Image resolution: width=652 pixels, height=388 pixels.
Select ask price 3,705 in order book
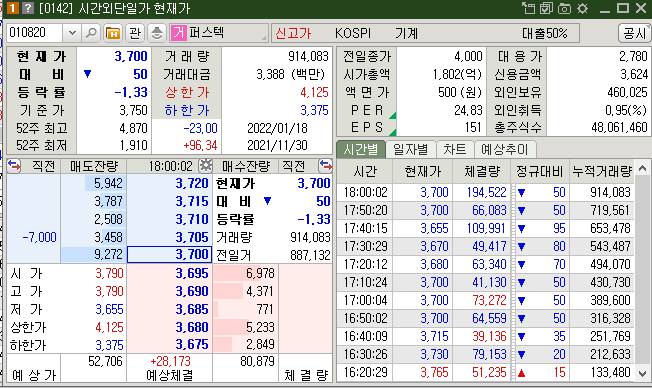tap(170, 237)
